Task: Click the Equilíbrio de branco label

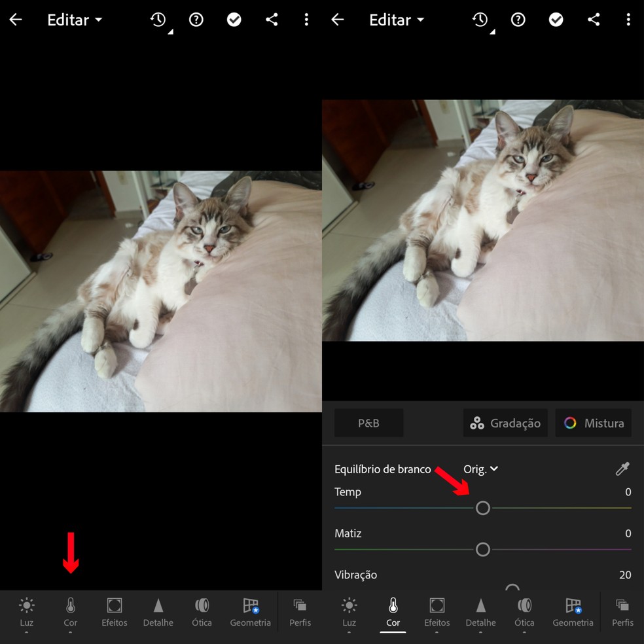Action: pos(382,469)
